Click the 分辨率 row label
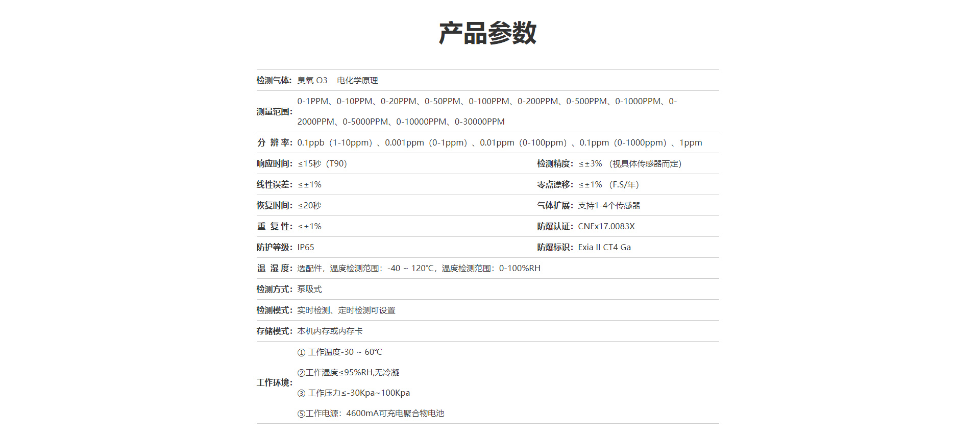The height and width of the screenshot is (434, 980). 274,143
